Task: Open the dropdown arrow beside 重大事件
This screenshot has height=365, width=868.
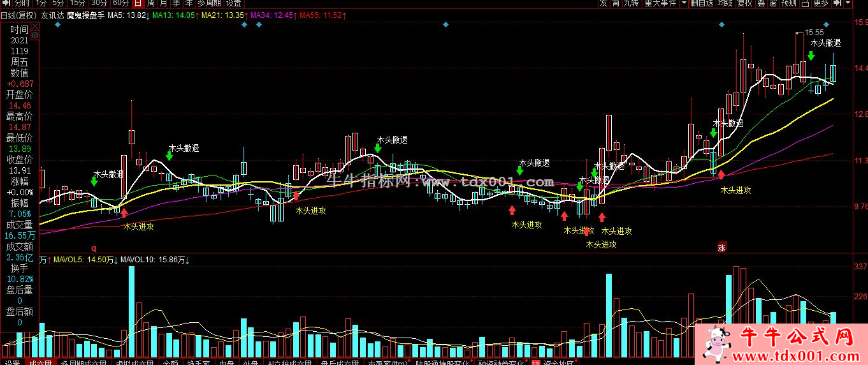Action: (683, 3)
